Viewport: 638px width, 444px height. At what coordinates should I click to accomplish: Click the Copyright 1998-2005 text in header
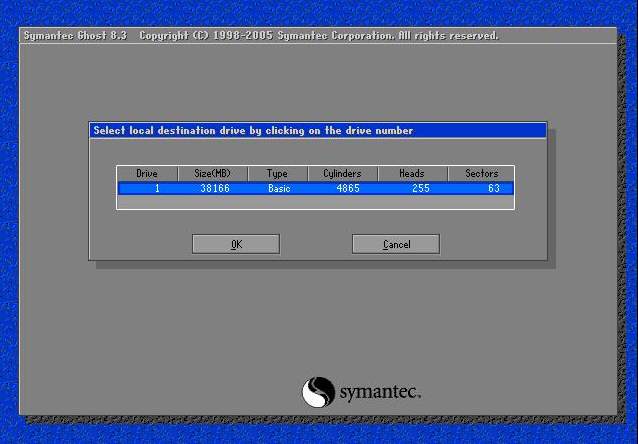click(318, 36)
